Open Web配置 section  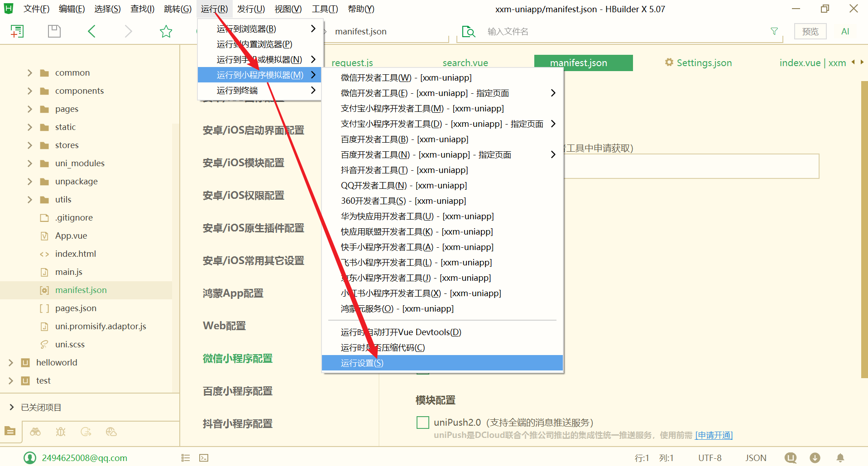(x=225, y=326)
